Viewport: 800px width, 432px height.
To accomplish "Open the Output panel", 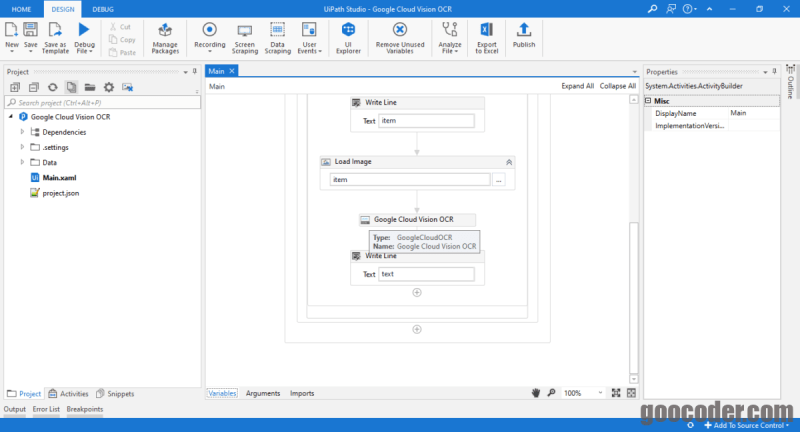I will (15, 409).
